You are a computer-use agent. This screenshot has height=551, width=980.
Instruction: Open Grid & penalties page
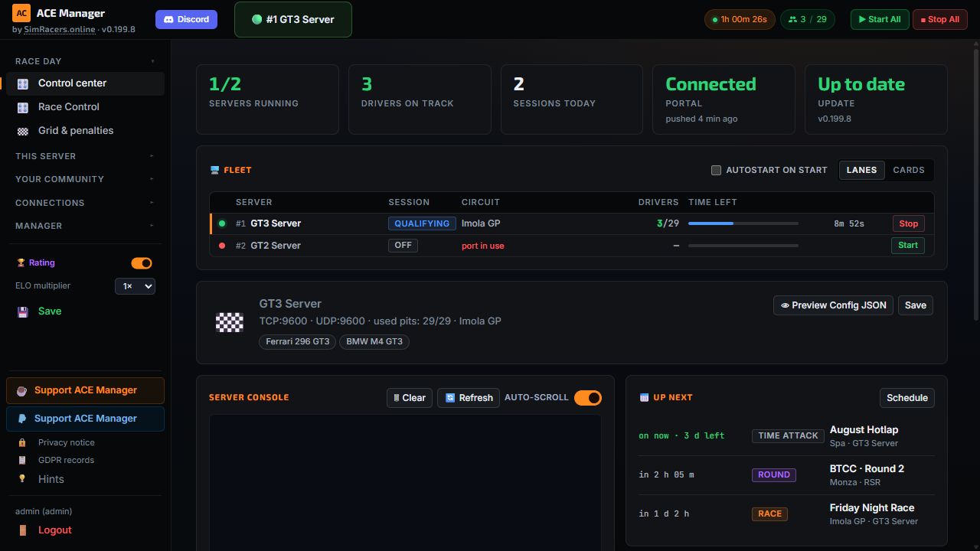point(85,131)
